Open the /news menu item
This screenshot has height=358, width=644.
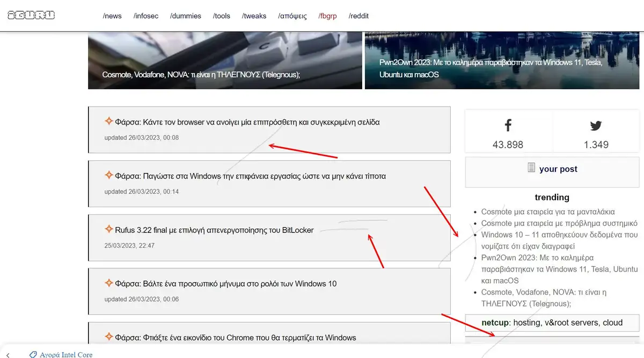click(112, 16)
